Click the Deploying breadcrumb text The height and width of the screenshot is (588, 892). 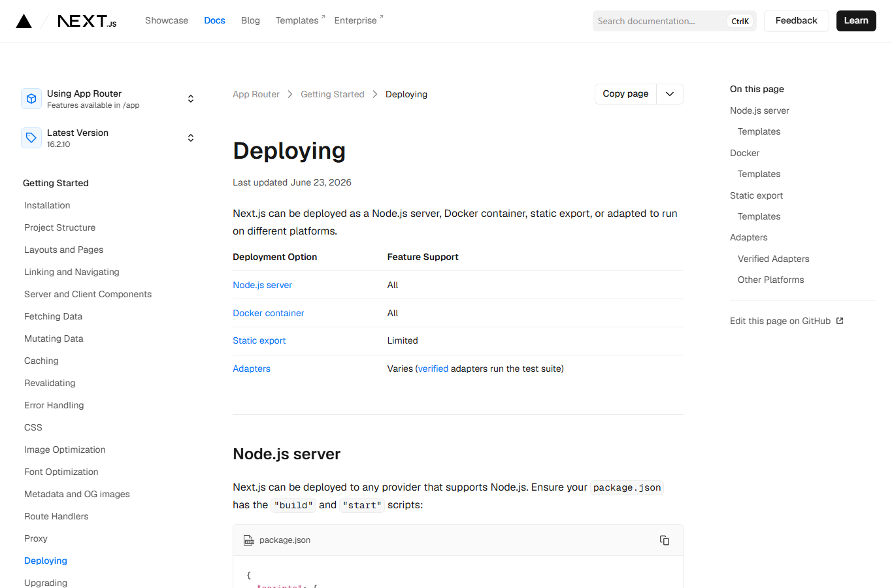pos(406,95)
